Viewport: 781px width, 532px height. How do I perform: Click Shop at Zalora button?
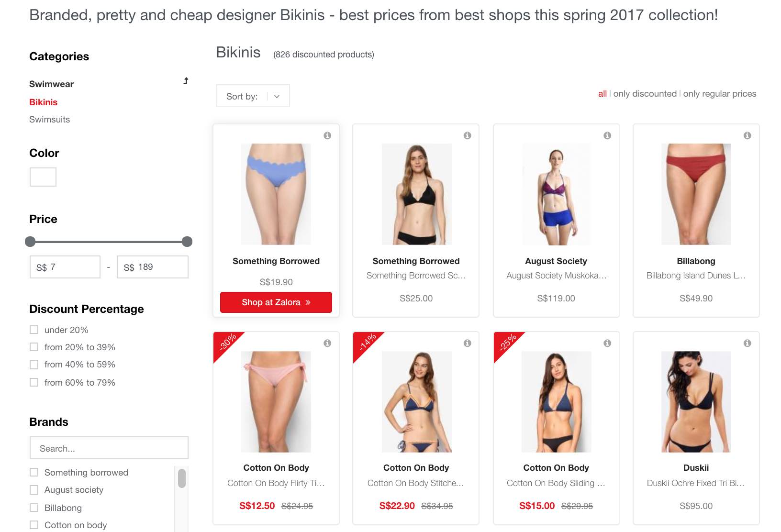coord(276,302)
